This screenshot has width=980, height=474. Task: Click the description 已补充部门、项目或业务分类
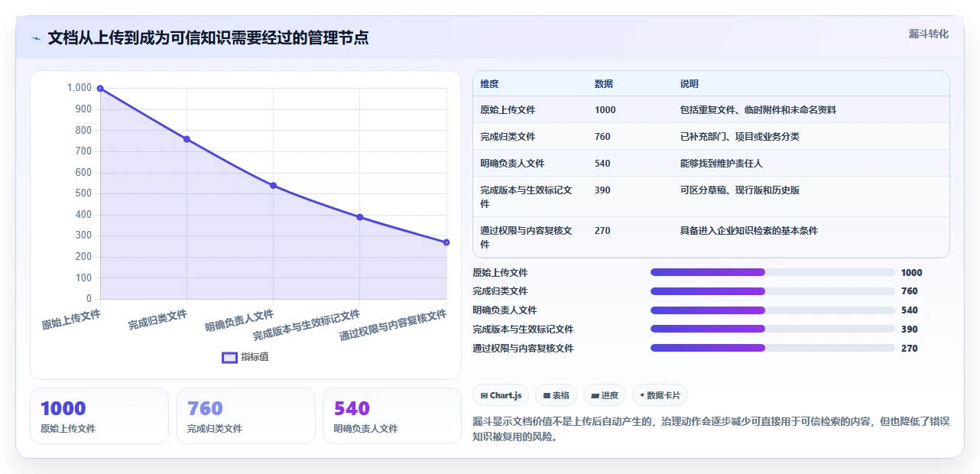[x=740, y=137]
